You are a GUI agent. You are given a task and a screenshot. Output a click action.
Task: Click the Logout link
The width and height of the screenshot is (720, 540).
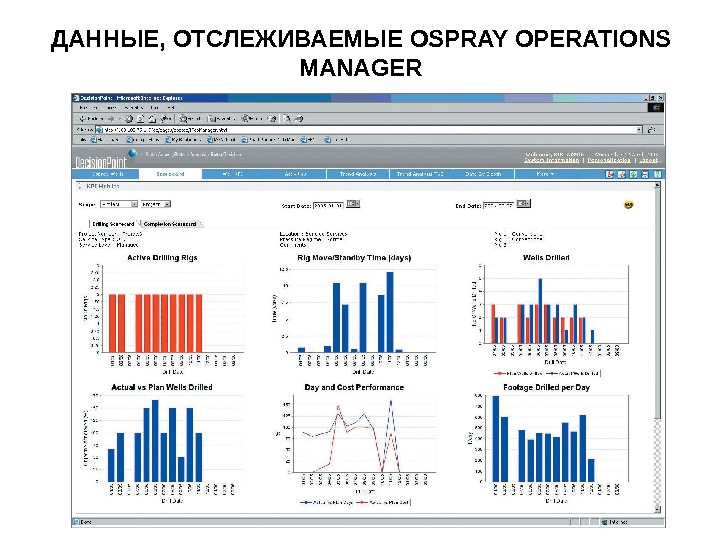(648, 160)
